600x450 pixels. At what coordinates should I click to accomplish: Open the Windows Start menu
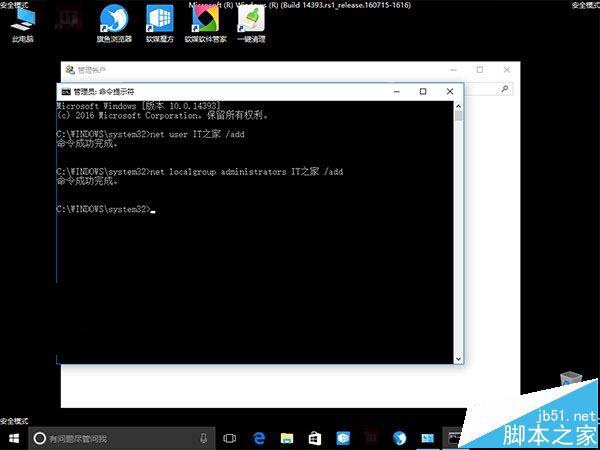(x=14, y=438)
